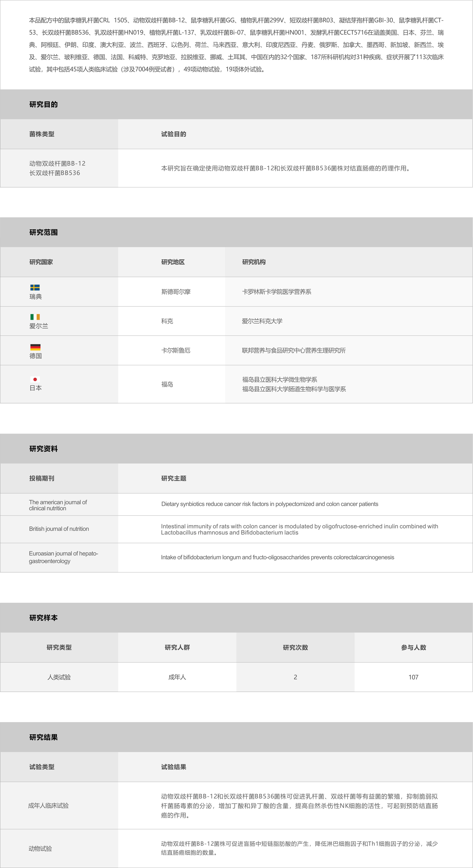Viewport: 473px width, 868px height.
Task: Click the 研究次数 column header
Action: (296, 647)
